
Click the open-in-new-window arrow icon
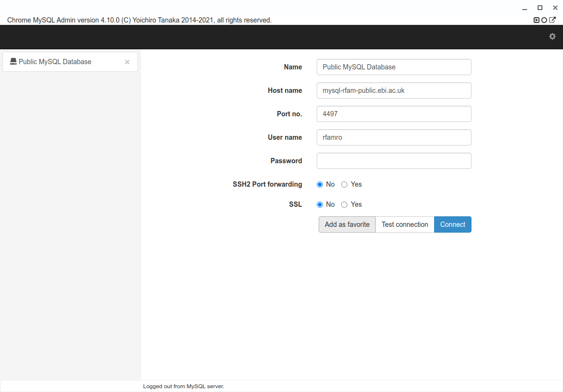552,20
